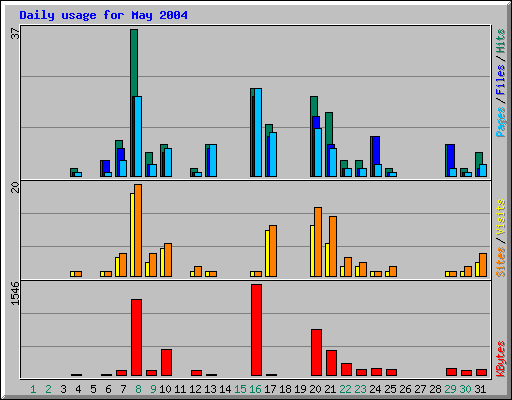The height and width of the screenshot is (400, 512).
Task: Click day label 11 on the axis
Action: tap(180, 389)
